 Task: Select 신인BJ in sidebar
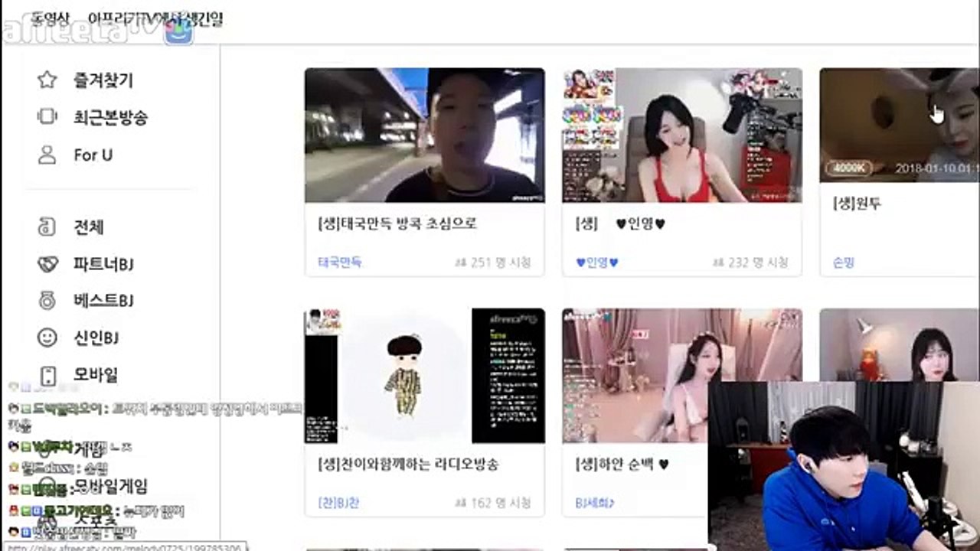(96, 337)
